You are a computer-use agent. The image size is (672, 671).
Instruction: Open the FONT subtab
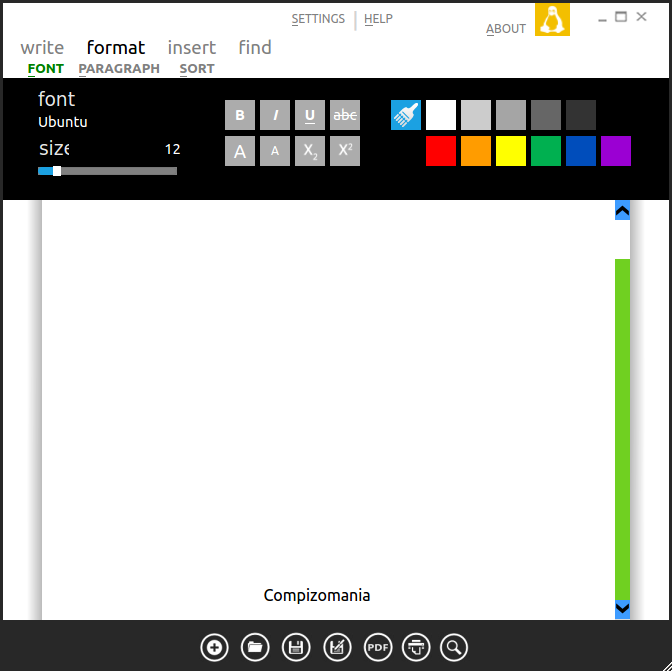46,69
